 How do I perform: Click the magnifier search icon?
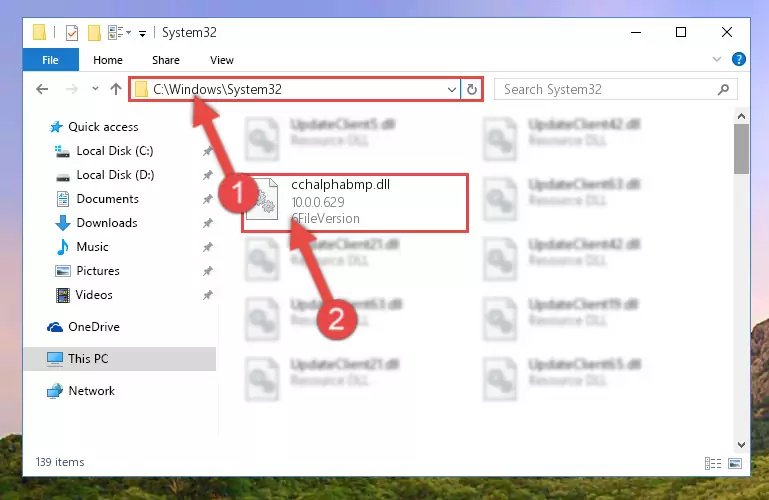pos(723,89)
